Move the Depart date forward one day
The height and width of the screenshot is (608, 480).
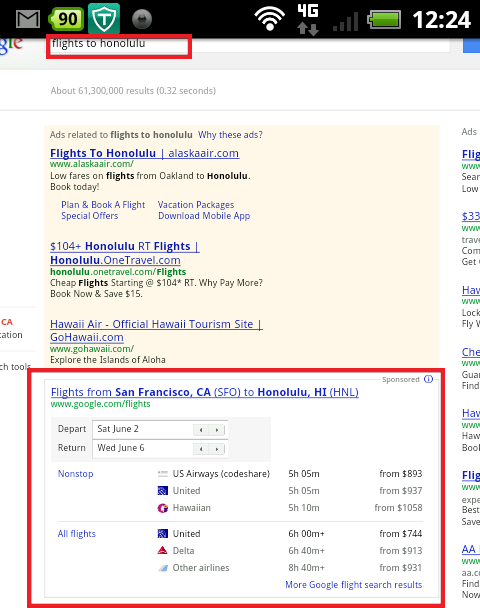217,430
